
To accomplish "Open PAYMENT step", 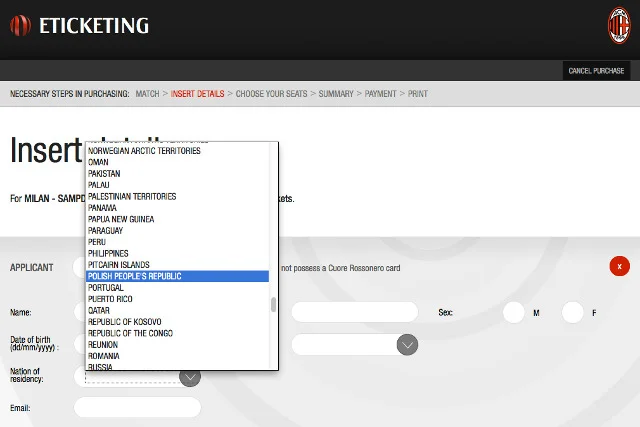I will pyautogui.click(x=380, y=94).
